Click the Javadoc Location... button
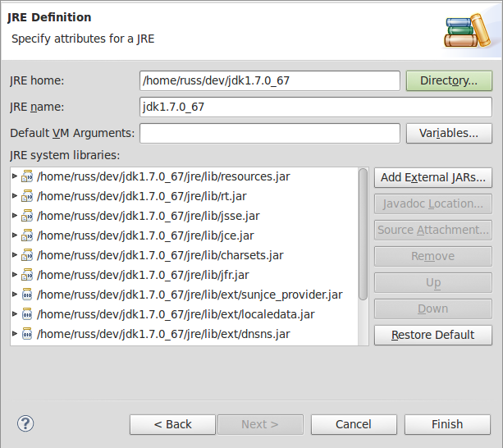503x448 pixels. click(x=433, y=203)
